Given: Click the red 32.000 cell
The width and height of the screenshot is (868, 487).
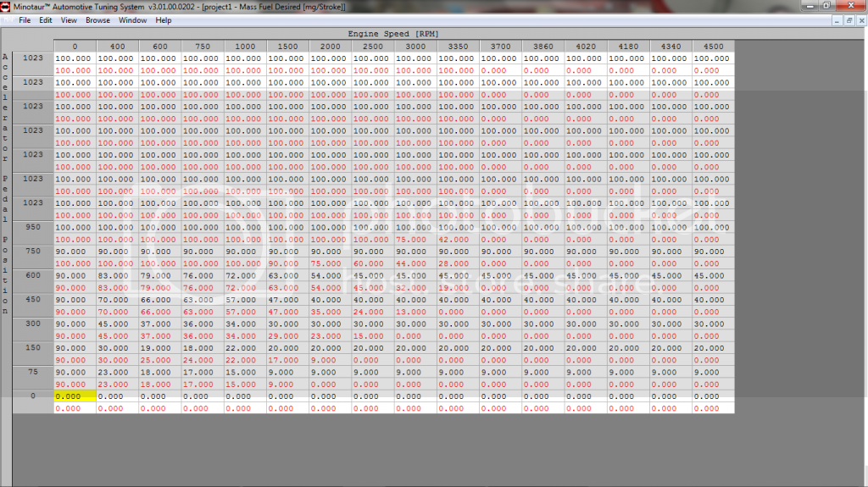Looking at the screenshot, I should point(415,288).
